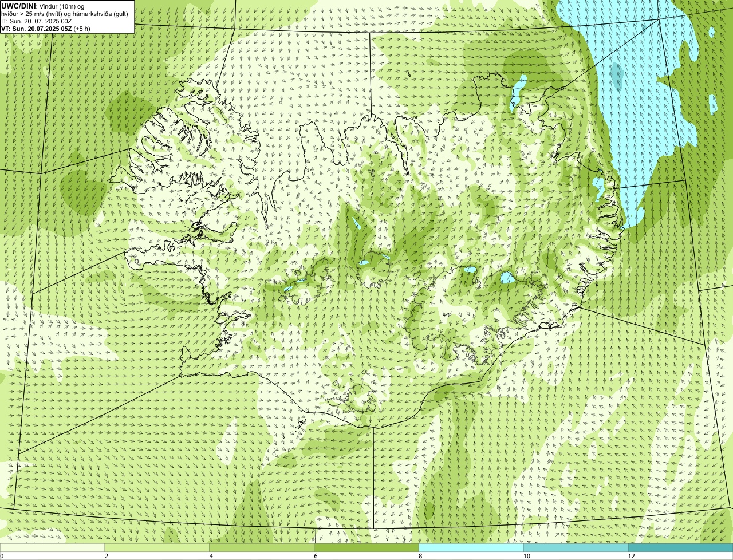This screenshot has height=560, width=733.
Task: Click the 6–8 dark green colorbar segment
Action: click(366, 547)
